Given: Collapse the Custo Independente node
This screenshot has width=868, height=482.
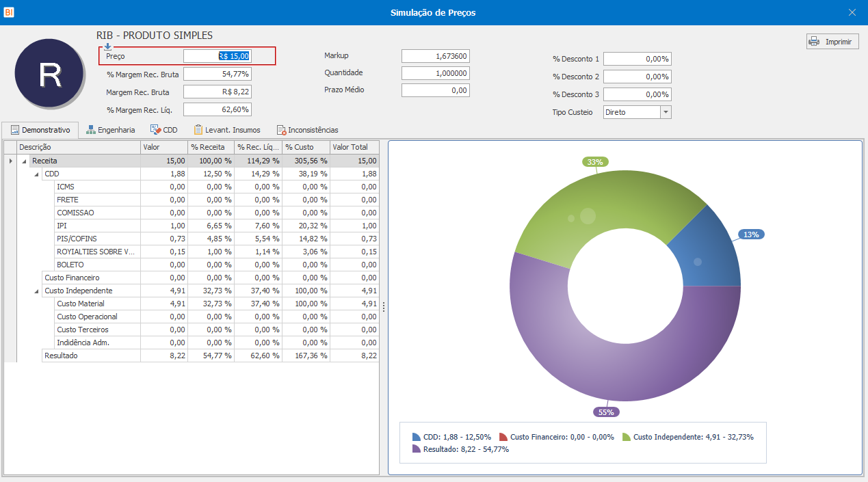Looking at the screenshot, I should click(x=37, y=291).
